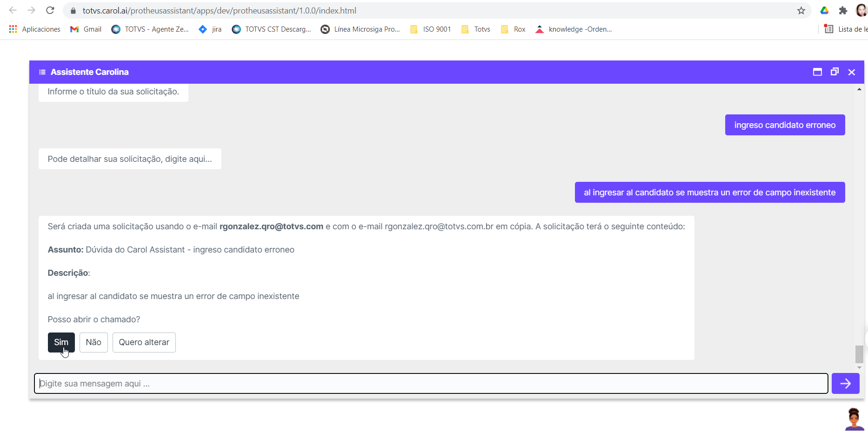868x439 pixels.
Task: Click the 'Pode detalhar sua solicitação' message
Action: (130, 159)
